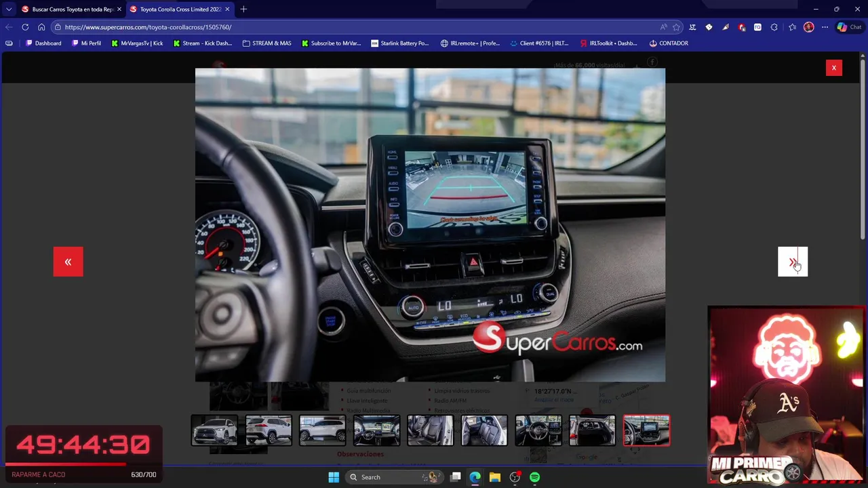Open Spotify from the taskbar
The height and width of the screenshot is (488, 868).
pyautogui.click(x=534, y=477)
